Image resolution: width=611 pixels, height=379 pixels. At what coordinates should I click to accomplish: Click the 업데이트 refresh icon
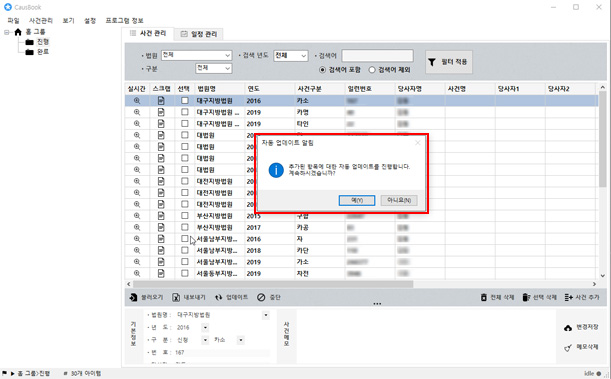point(219,297)
